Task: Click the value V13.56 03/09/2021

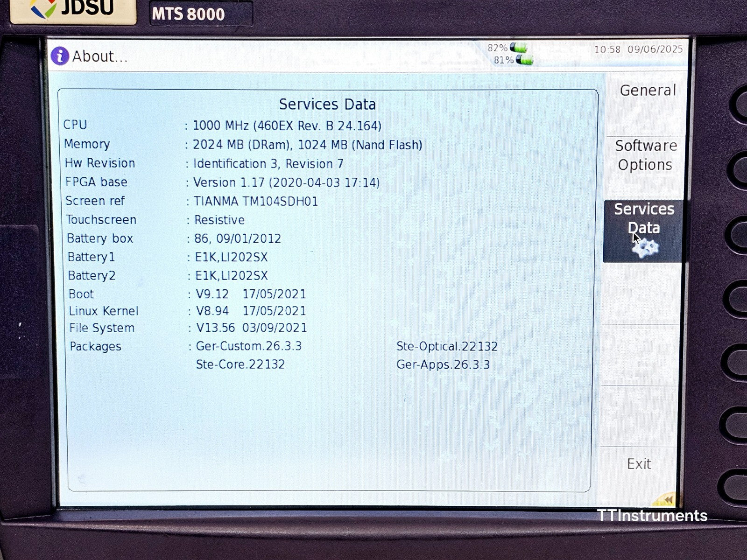Action: pos(252,328)
